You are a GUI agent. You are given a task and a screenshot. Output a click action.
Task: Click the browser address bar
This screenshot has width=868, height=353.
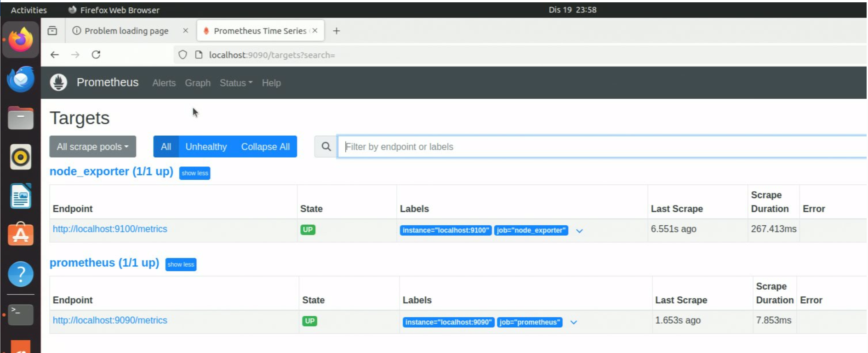[520, 55]
